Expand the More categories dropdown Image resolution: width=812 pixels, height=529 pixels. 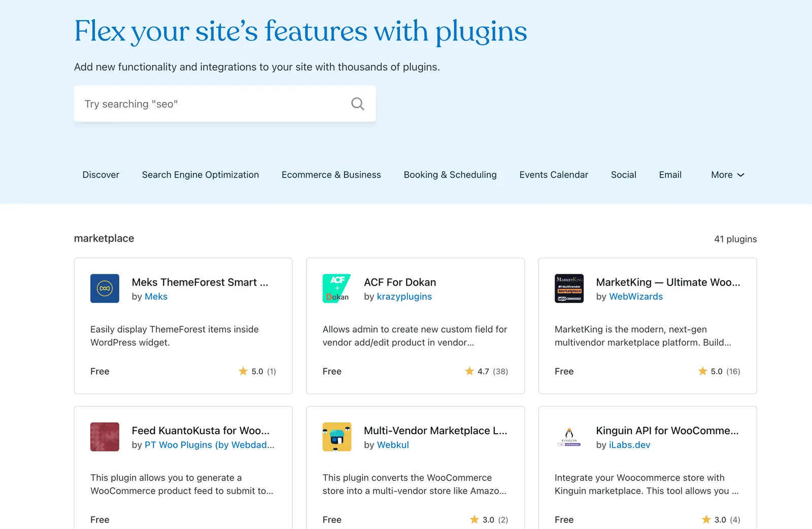727,175
